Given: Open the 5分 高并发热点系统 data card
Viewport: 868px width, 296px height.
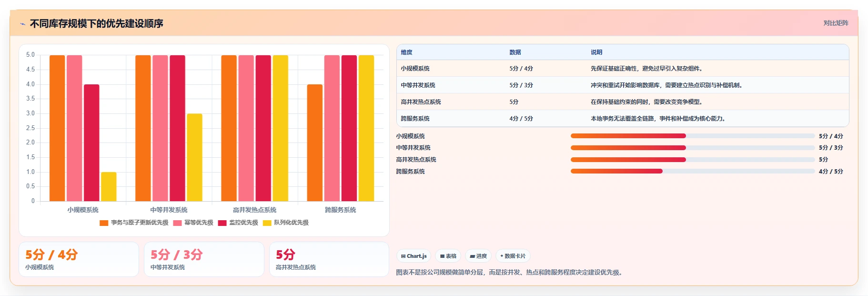Looking at the screenshot, I should point(329,259).
